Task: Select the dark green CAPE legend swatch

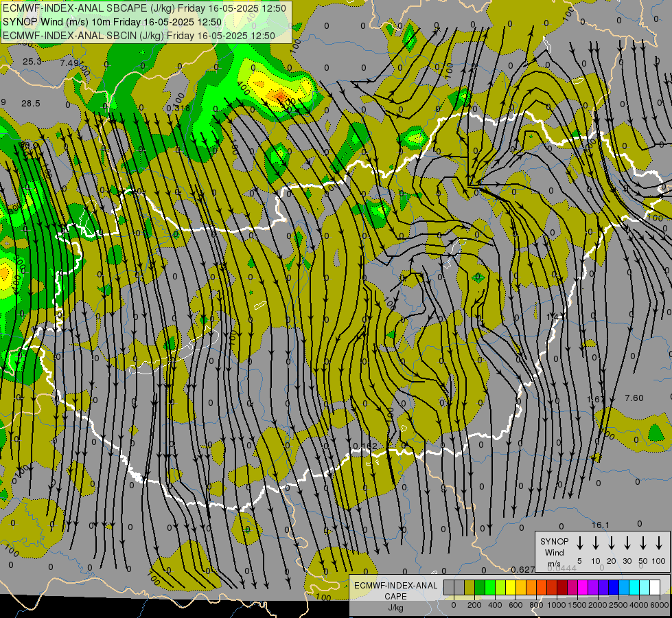Action: click(x=480, y=587)
